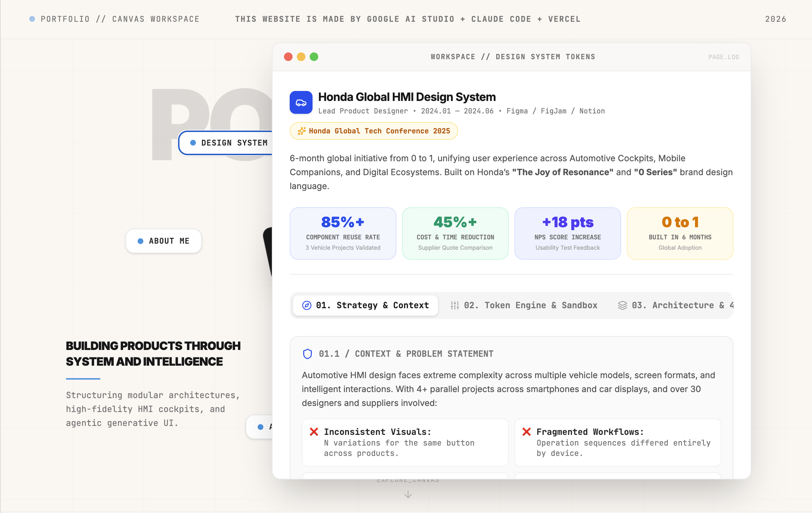Click Portfolio // Canvas Workspace header title
Viewport: 812px width, 513px height.
[x=120, y=19]
